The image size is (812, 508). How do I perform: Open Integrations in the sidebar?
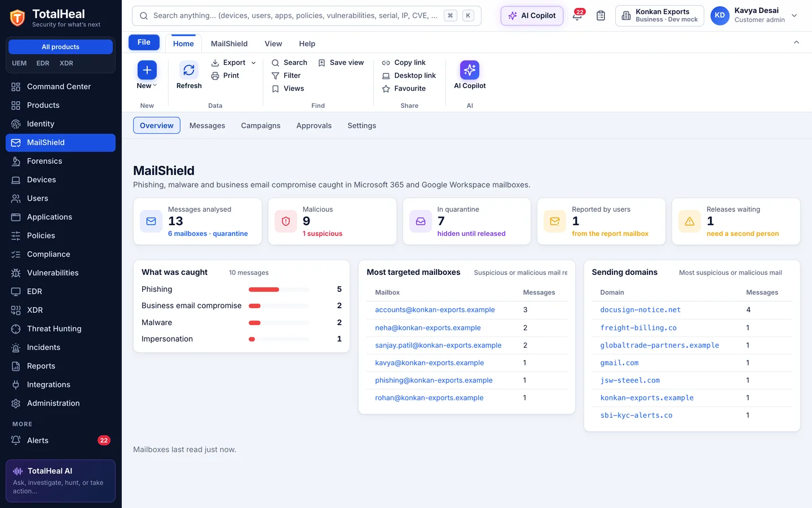point(60,385)
